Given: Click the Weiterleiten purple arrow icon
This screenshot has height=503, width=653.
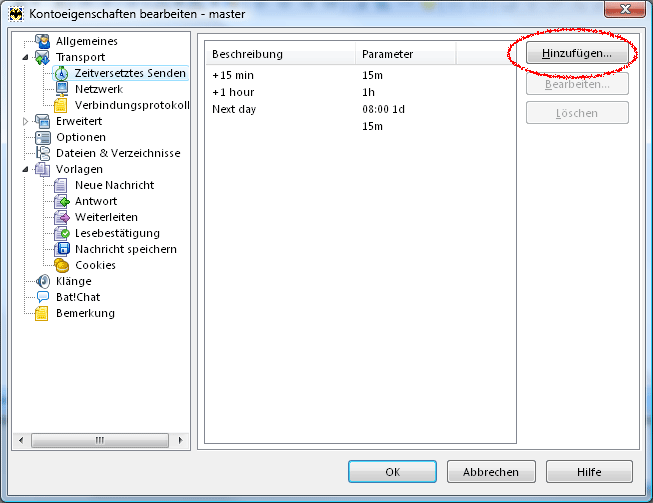Looking at the screenshot, I should (62, 217).
